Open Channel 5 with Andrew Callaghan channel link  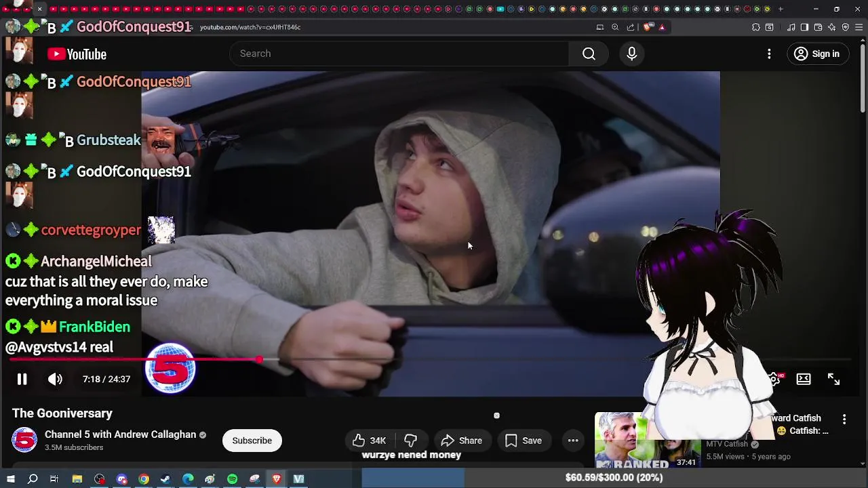click(120, 434)
